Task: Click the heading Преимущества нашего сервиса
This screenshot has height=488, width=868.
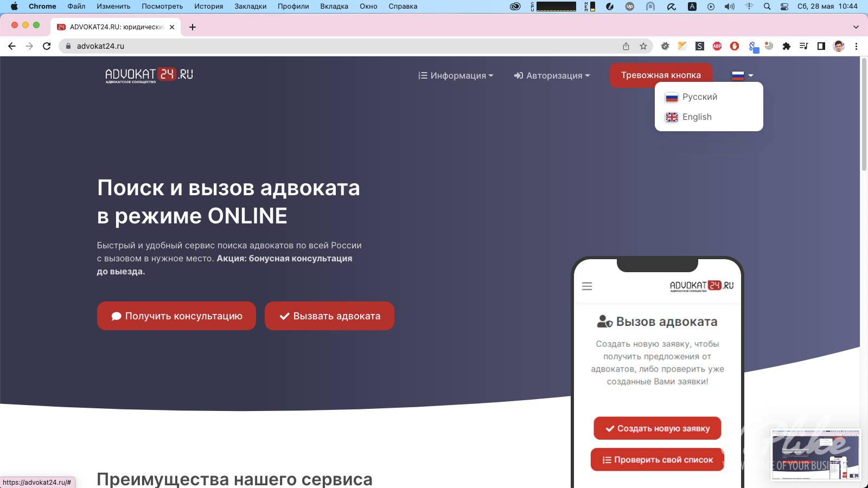Action: tap(234, 479)
